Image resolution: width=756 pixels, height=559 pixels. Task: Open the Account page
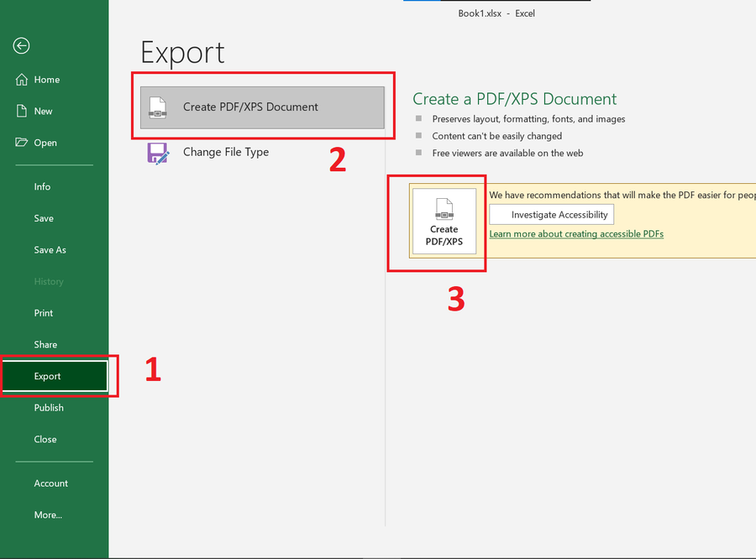click(50, 483)
